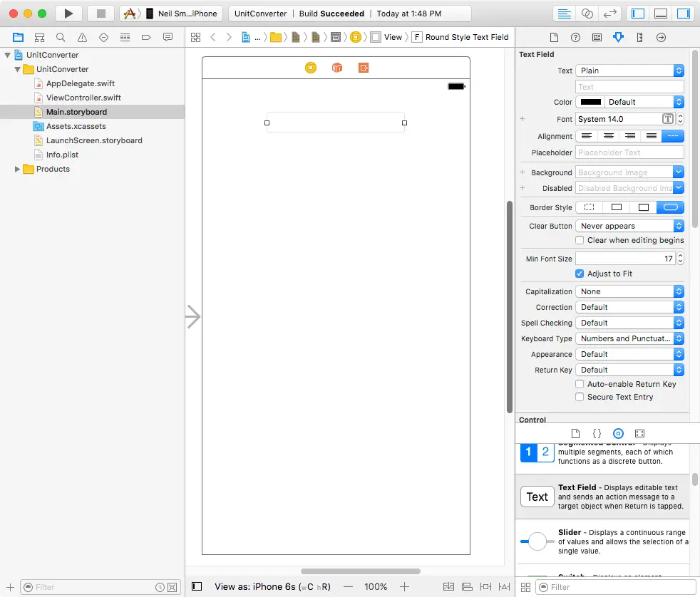Enable Secure Text Entry
The height and width of the screenshot is (597, 700).
pyautogui.click(x=579, y=397)
